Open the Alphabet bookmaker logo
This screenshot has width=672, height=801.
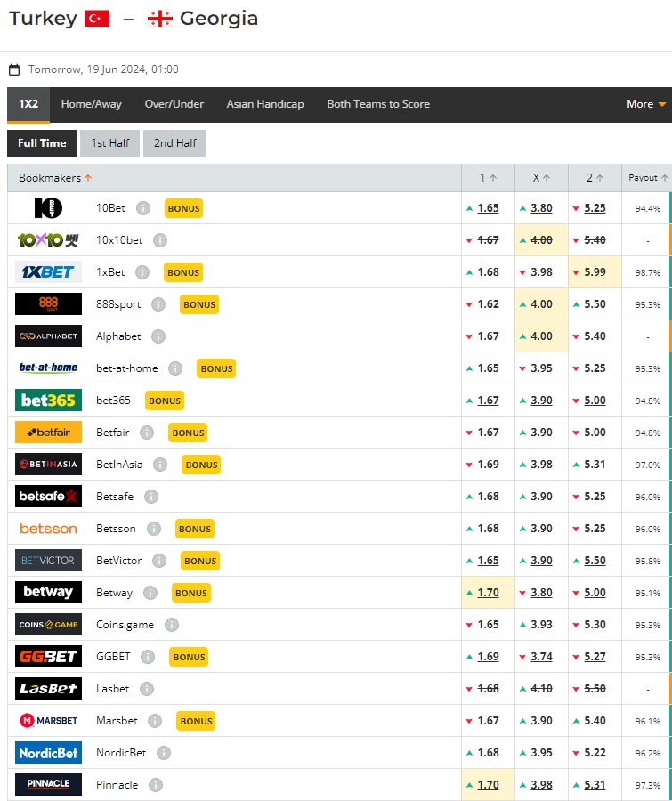point(48,336)
